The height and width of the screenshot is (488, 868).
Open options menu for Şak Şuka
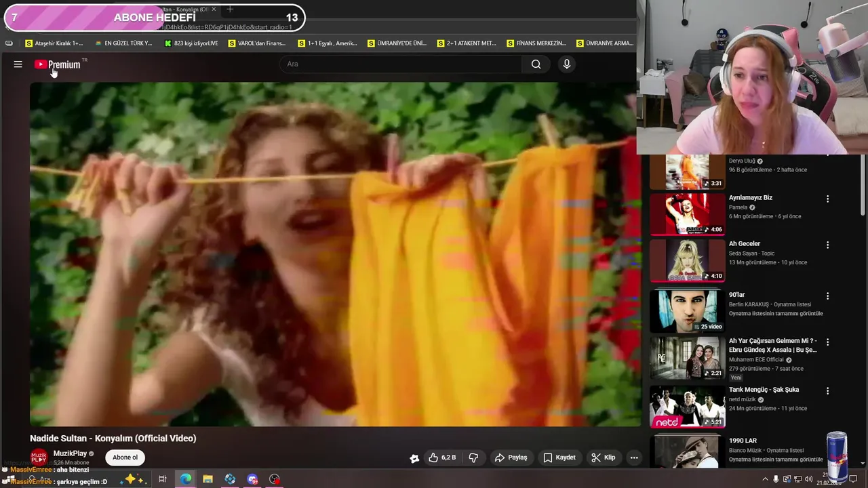click(827, 390)
